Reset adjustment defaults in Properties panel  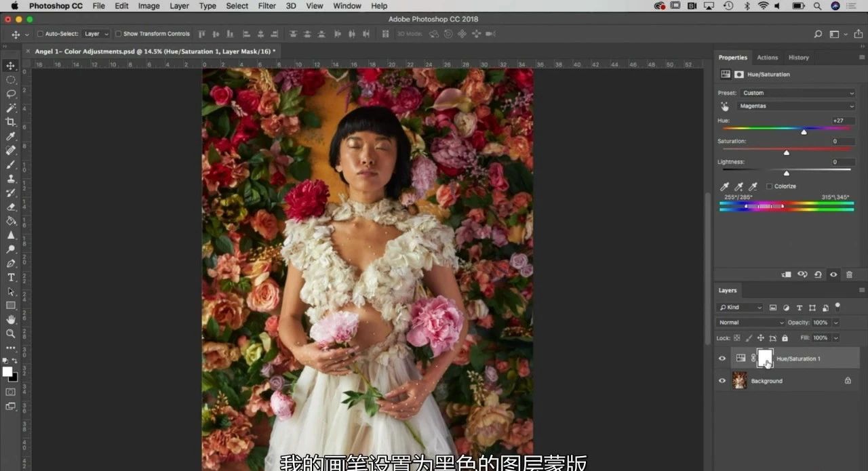818,274
